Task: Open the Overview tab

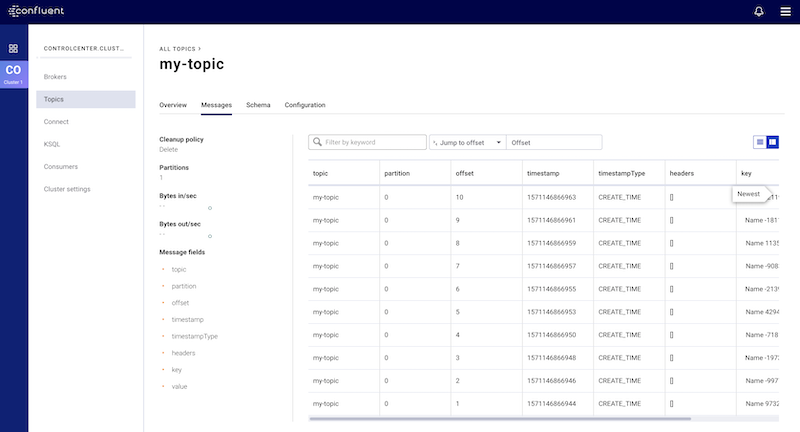Action: (173, 105)
